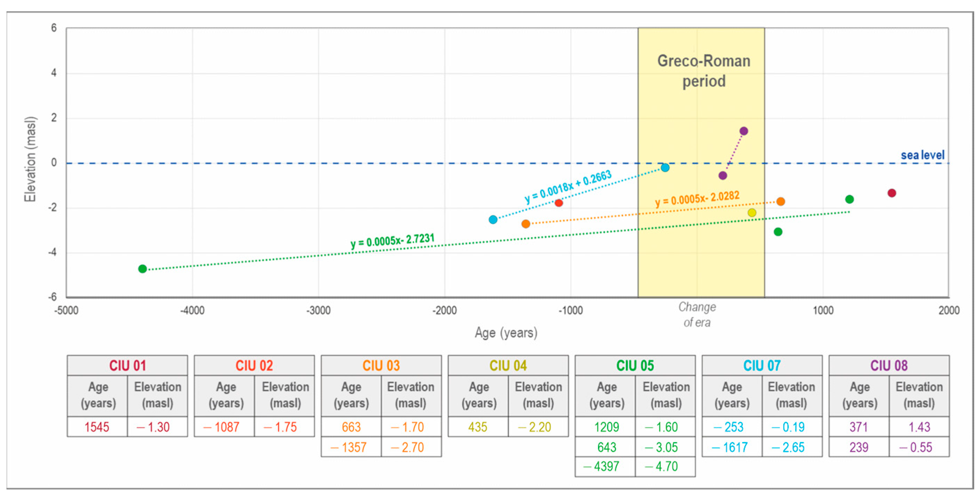Click the CIU 02 table header
Image resolution: width=980 pixels, height=498 pixels.
(254, 366)
